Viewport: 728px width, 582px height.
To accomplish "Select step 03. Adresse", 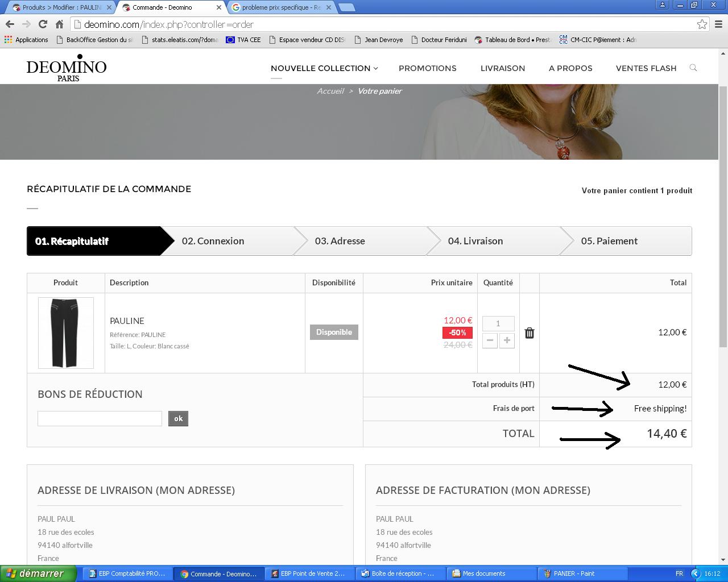I will point(367,241).
